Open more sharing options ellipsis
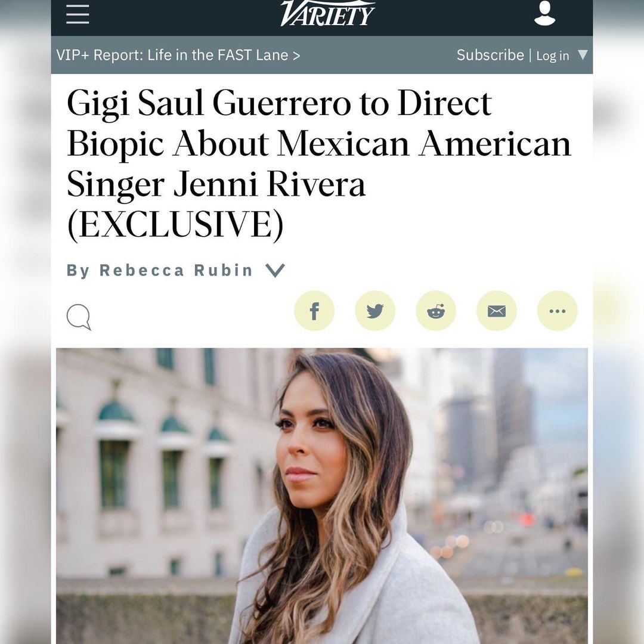The image size is (644, 644). pos(558,311)
